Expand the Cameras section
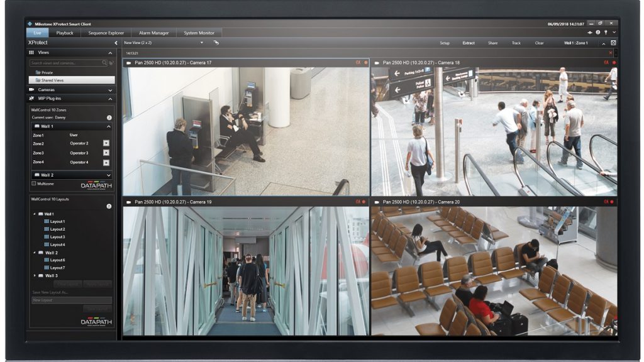This screenshot has width=644, height=362. 110,90
